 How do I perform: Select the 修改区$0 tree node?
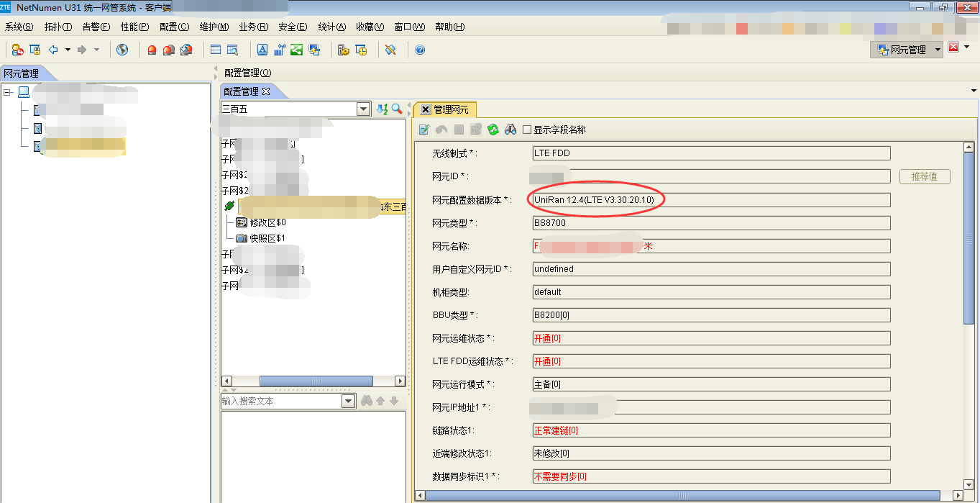[x=260, y=222]
